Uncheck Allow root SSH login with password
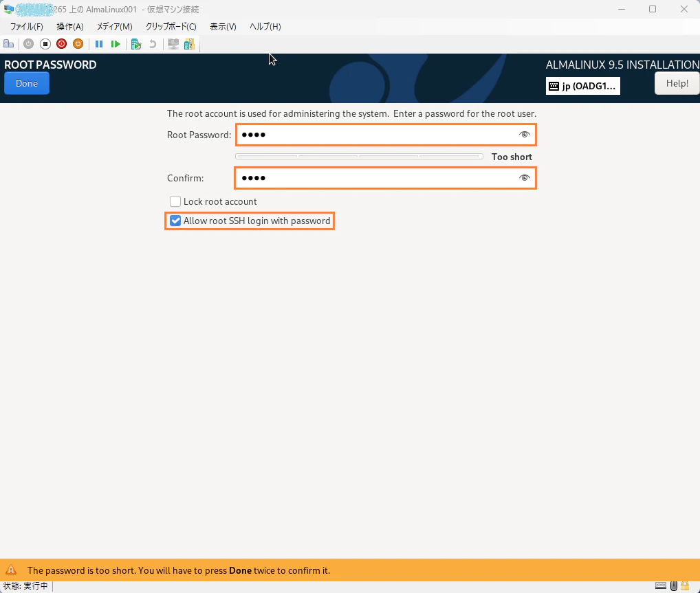The height and width of the screenshot is (593, 700). point(175,221)
